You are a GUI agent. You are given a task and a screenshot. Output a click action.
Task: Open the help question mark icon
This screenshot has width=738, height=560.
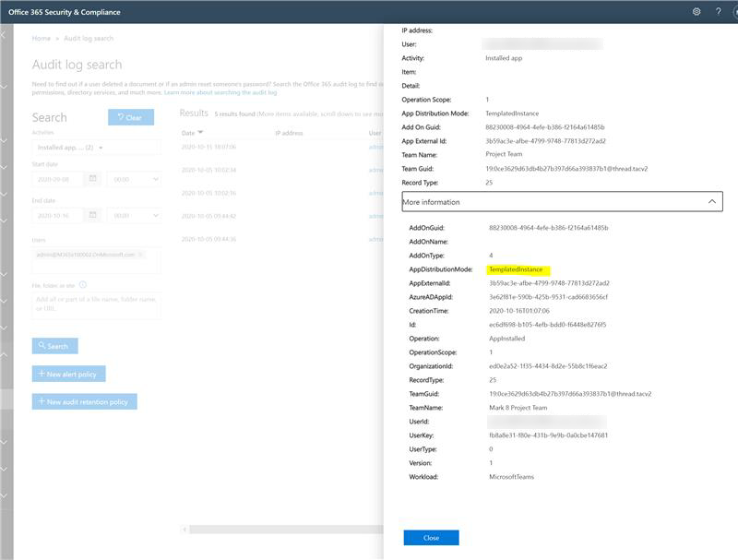719,12
